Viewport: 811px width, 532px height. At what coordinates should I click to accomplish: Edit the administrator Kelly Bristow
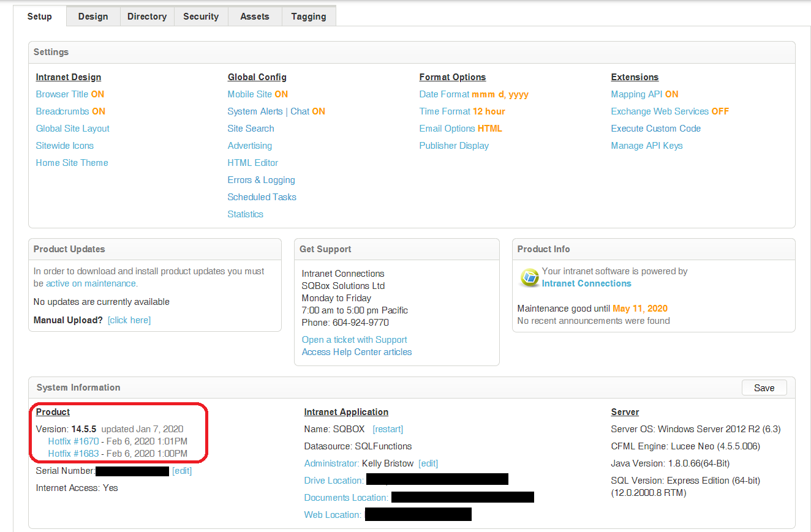(x=428, y=463)
